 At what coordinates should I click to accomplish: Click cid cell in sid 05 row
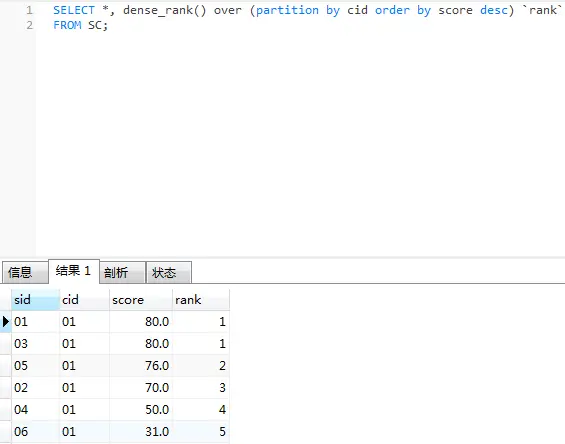(x=84, y=365)
